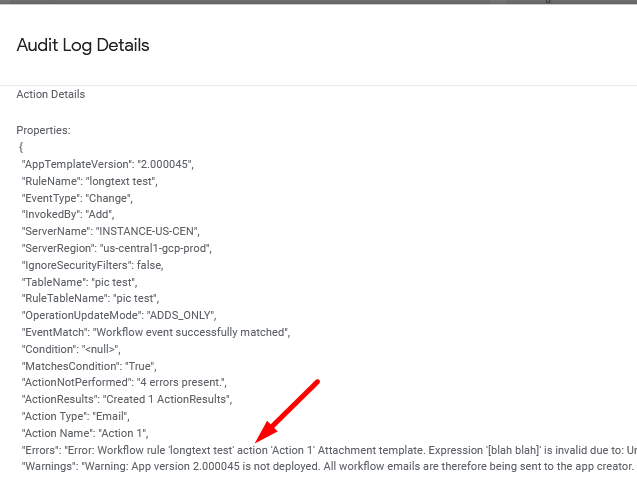Image resolution: width=637 pixels, height=477 pixels.
Task: Select the ServerName INSTANCE-US-CEN line
Action: [110, 231]
